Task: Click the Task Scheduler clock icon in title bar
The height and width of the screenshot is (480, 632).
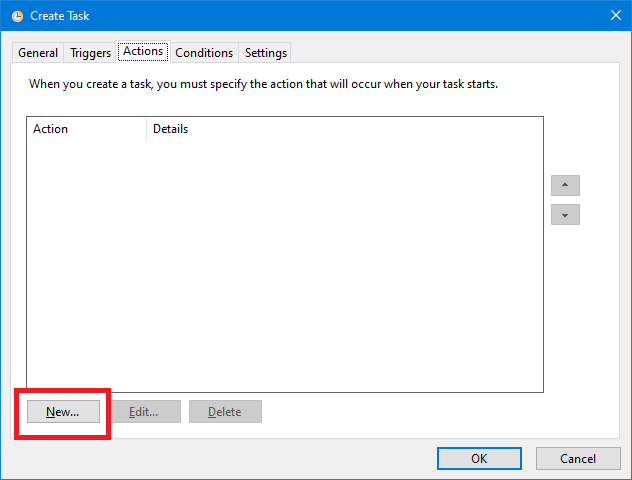Action: click(17, 16)
